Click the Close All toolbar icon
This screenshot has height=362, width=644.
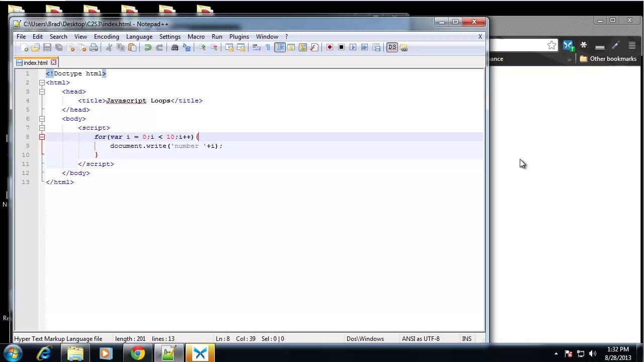pos(82,47)
